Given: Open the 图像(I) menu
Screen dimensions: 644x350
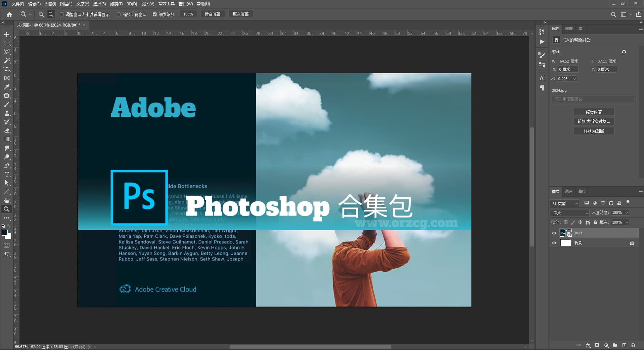Looking at the screenshot, I should click(50, 4).
